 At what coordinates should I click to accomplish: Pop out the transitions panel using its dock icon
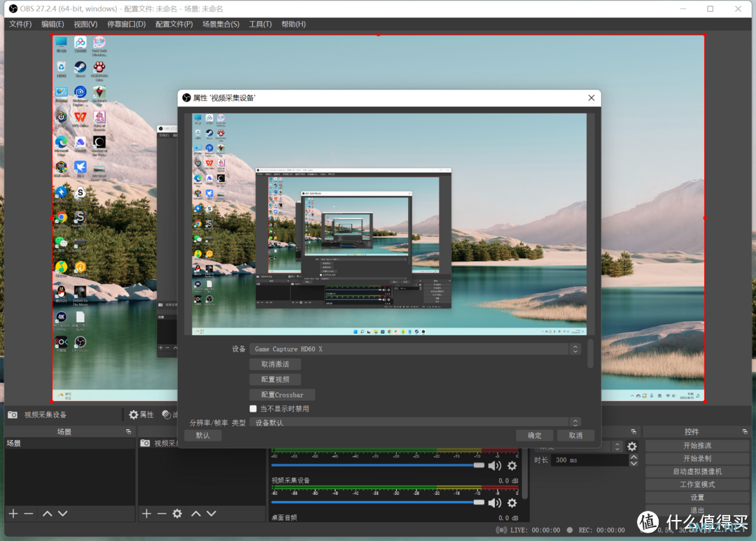(x=633, y=432)
